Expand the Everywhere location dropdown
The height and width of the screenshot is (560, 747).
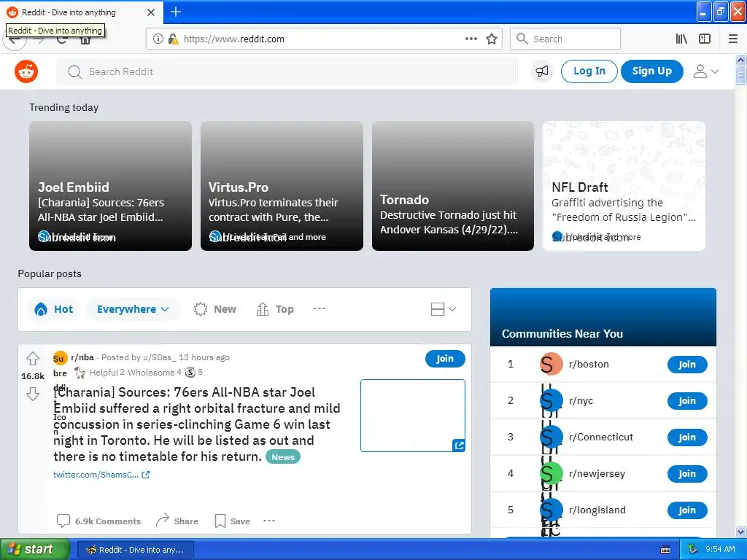[133, 309]
